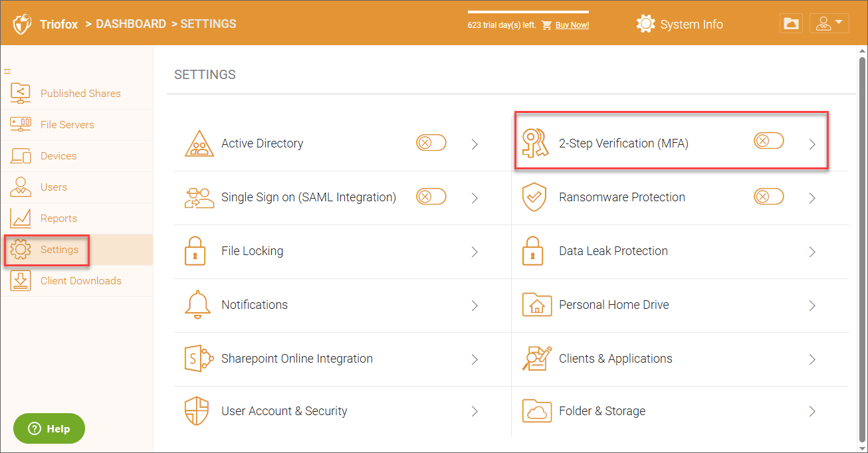This screenshot has width=868, height=453.
Task: Click the User Account & Security shield icon
Action: (x=197, y=411)
